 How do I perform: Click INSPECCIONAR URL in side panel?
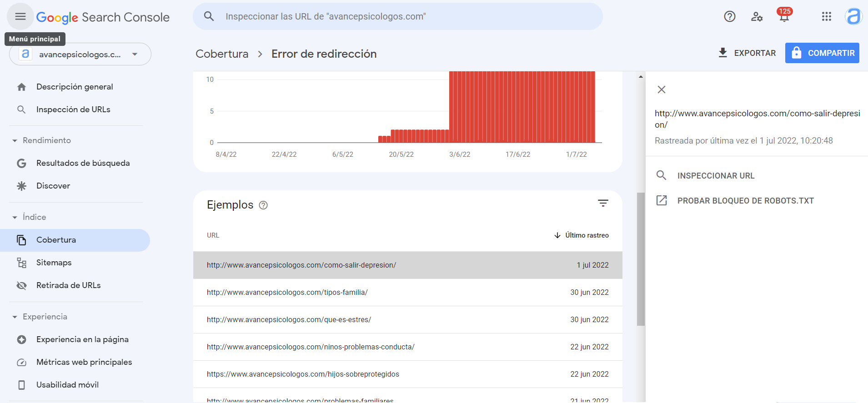pos(716,175)
